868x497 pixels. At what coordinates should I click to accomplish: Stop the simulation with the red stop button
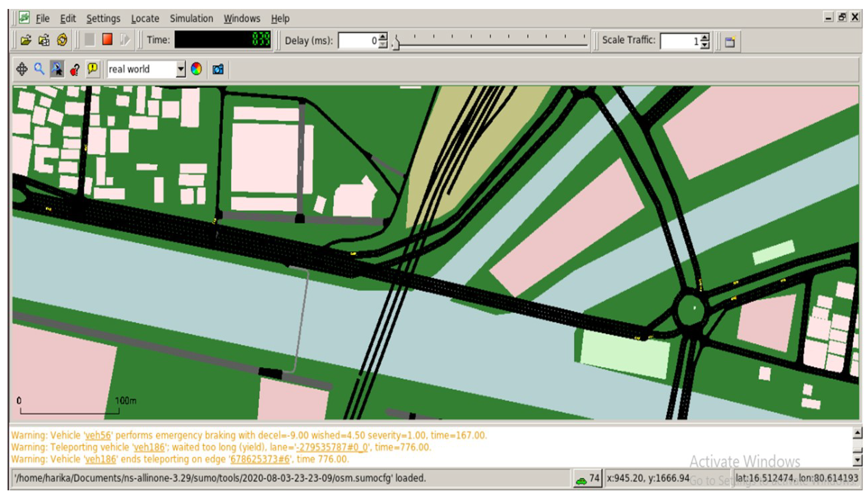click(x=107, y=39)
